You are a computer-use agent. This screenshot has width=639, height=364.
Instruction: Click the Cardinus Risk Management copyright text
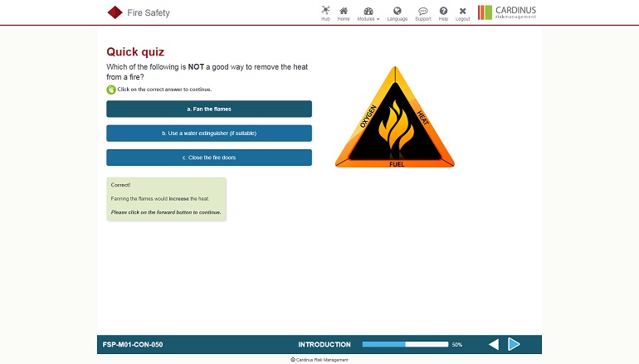coord(319,360)
